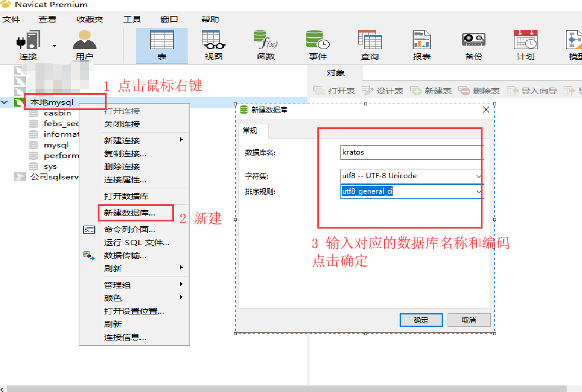The height and width of the screenshot is (392, 582).
Task: Open the Function (函数) toolbar icon
Action: point(266,46)
